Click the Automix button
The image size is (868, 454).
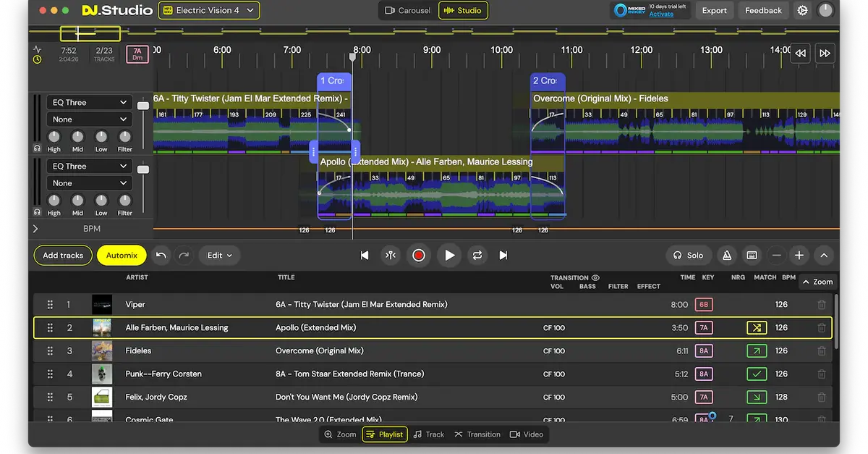click(122, 255)
